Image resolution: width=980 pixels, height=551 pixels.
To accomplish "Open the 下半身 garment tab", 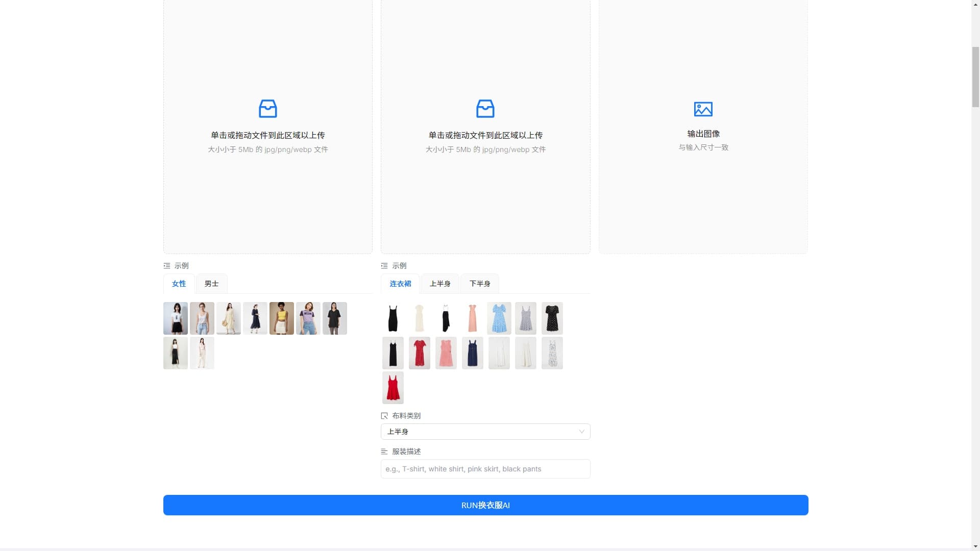I will [480, 284].
